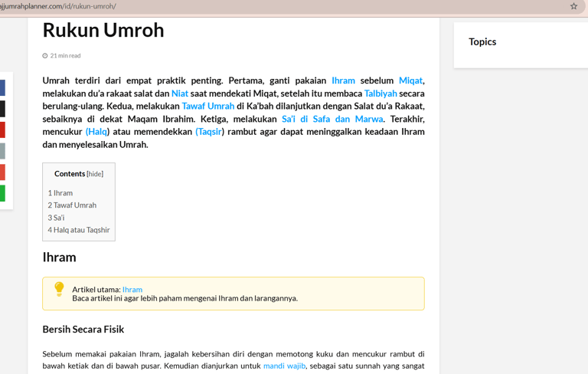Open the (Taqsir) link
The width and height of the screenshot is (588, 374).
pyautogui.click(x=210, y=132)
